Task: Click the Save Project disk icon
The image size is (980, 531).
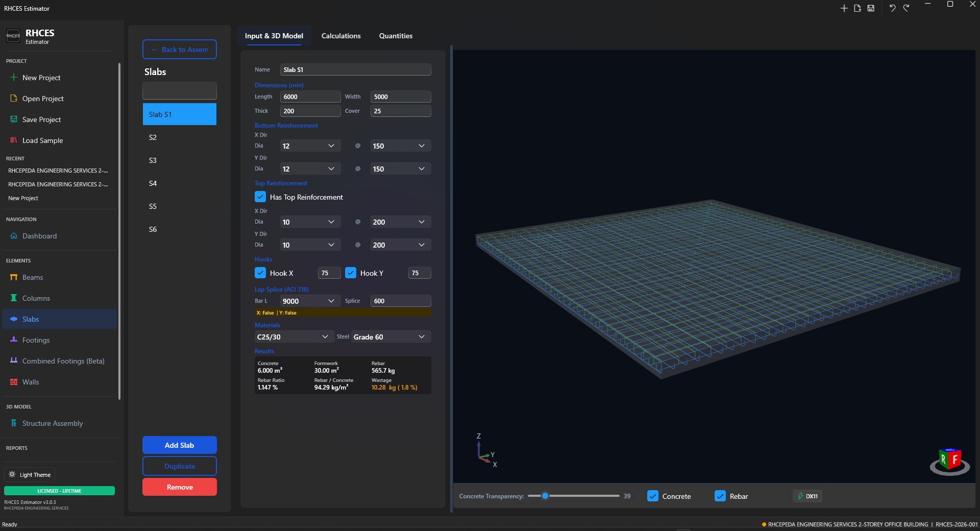Action: click(x=14, y=119)
